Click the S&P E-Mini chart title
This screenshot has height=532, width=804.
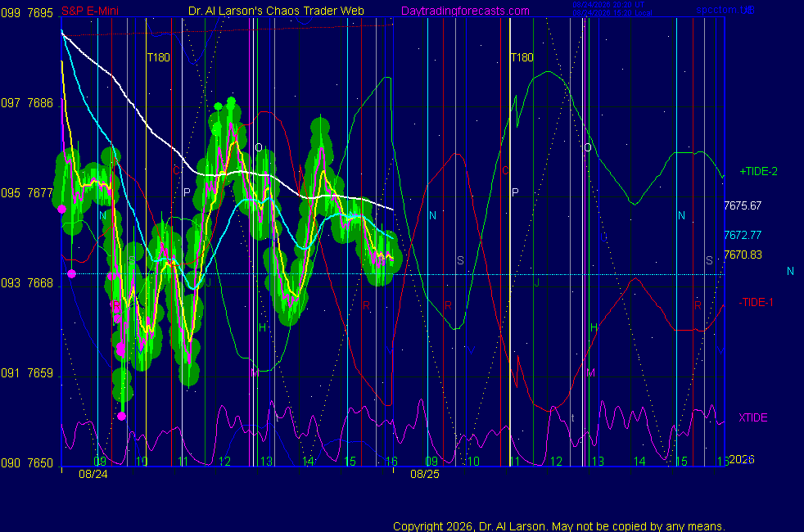point(90,11)
